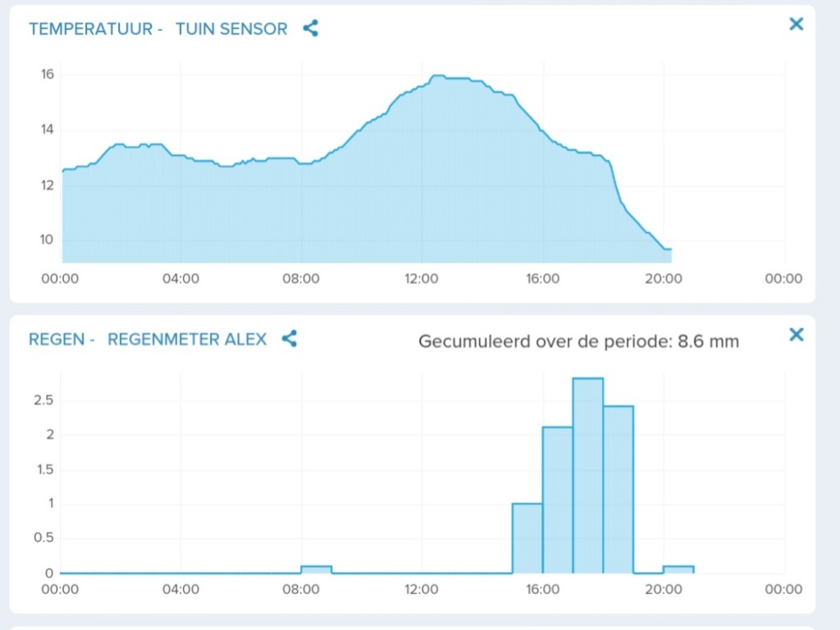Close the Regen chart panel
This screenshot has width=840, height=630.
tap(796, 335)
